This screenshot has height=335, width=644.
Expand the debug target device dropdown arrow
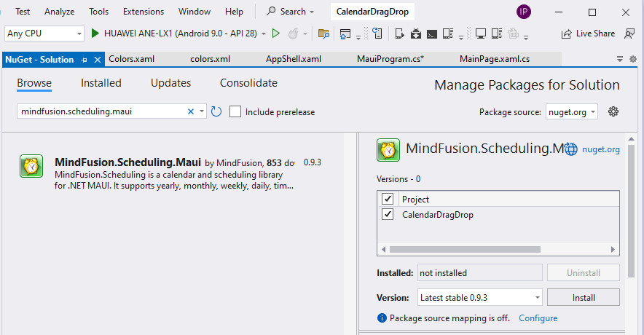(x=264, y=33)
